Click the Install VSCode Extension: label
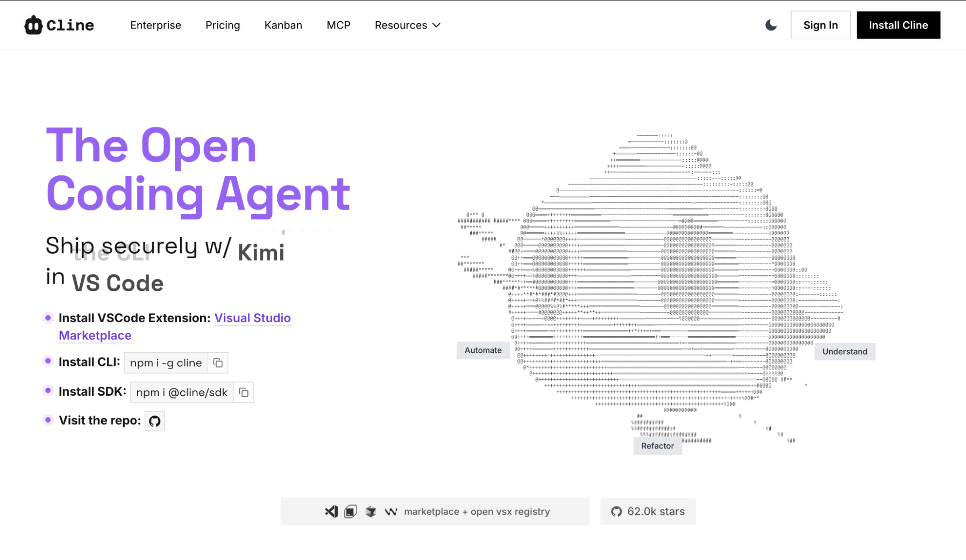The width and height of the screenshot is (966, 560). click(135, 318)
